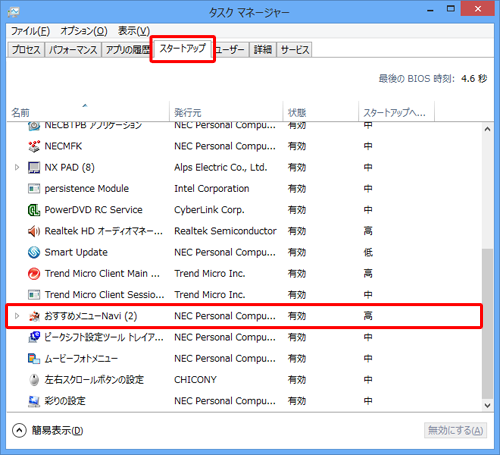Click the おすすめメニューNavi icon

(34, 316)
